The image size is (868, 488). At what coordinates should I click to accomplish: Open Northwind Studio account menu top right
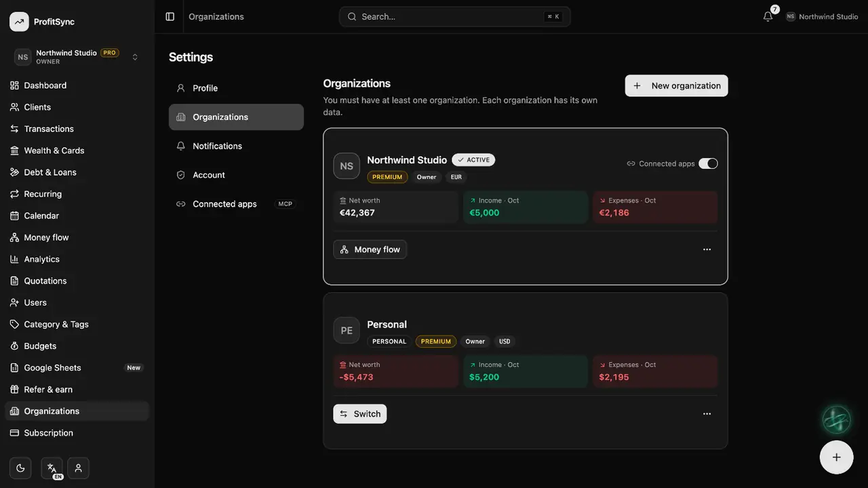click(822, 16)
